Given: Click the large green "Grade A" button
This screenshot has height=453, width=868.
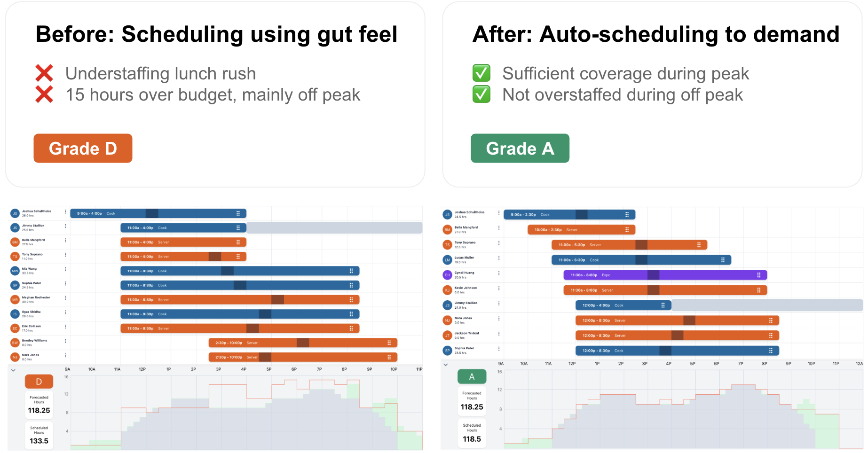Looking at the screenshot, I should point(520,148).
